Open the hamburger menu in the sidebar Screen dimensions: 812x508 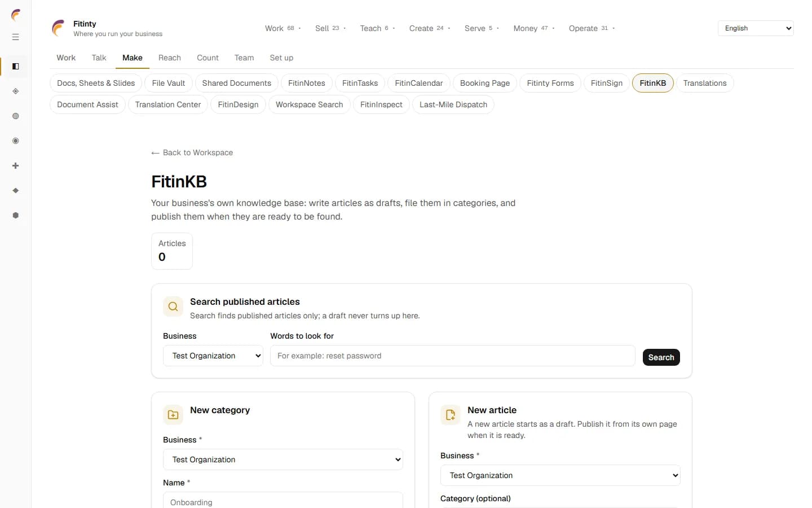[16, 37]
